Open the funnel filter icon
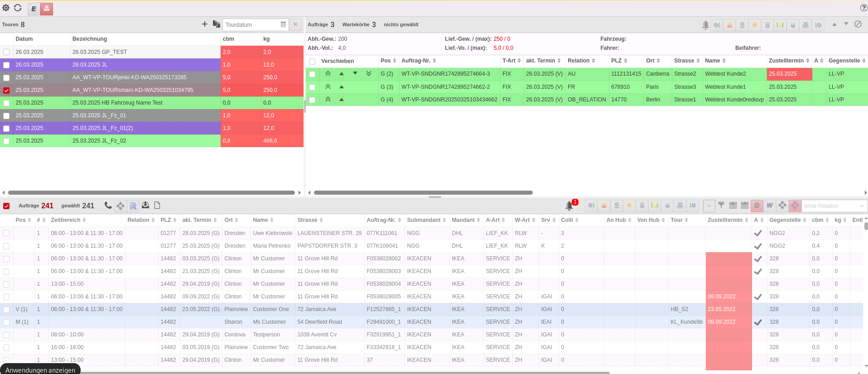Screen dimensions: 868x374 point(721,206)
